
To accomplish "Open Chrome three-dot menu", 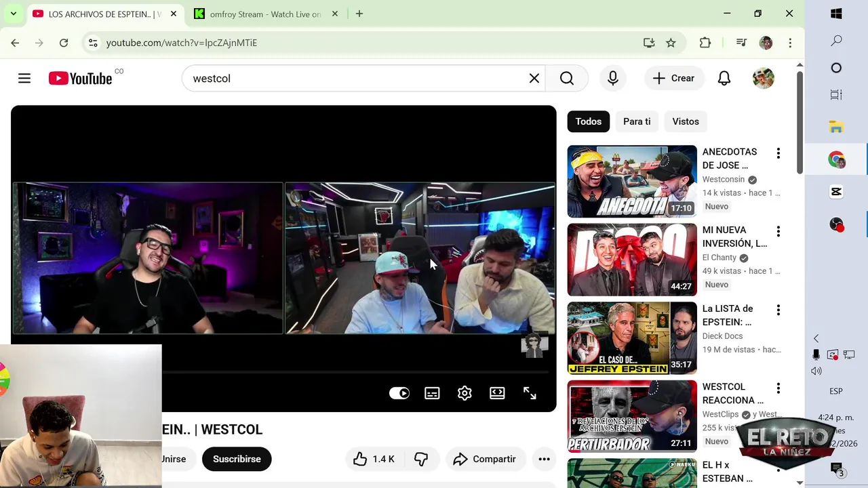I will pyautogui.click(x=790, y=43).
